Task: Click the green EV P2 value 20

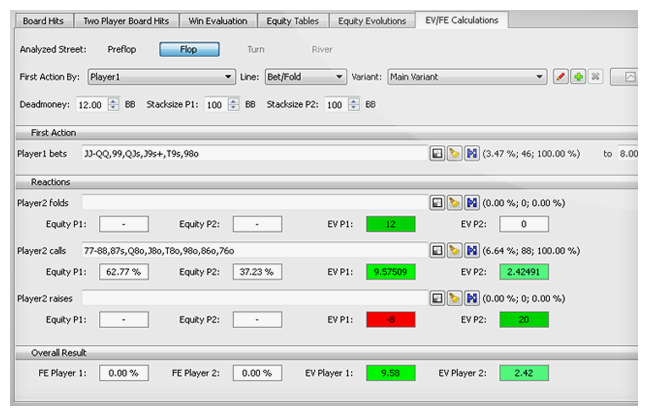Action: coord(524,320)
